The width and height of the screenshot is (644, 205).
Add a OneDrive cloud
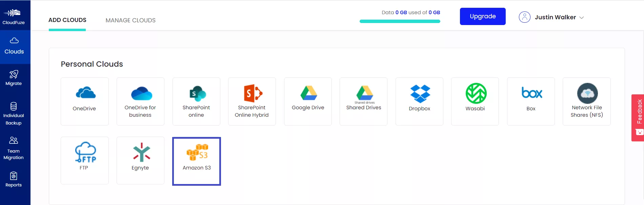(85, 101)
